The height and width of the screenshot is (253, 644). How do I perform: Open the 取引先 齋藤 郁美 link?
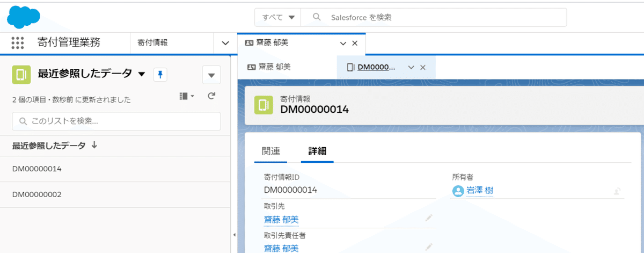[x=281, y=219]
